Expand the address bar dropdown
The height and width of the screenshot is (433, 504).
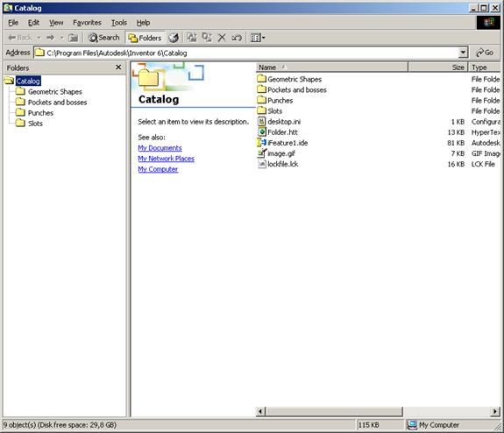tap(463, 53)
